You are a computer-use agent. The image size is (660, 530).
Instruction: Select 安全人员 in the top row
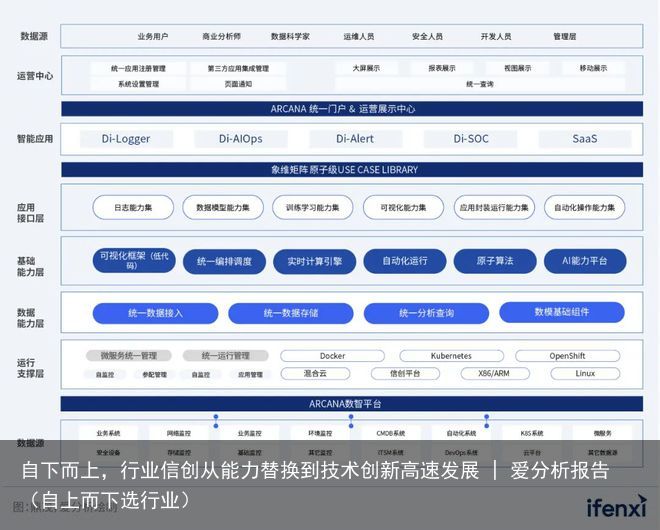tap(428, 37)
